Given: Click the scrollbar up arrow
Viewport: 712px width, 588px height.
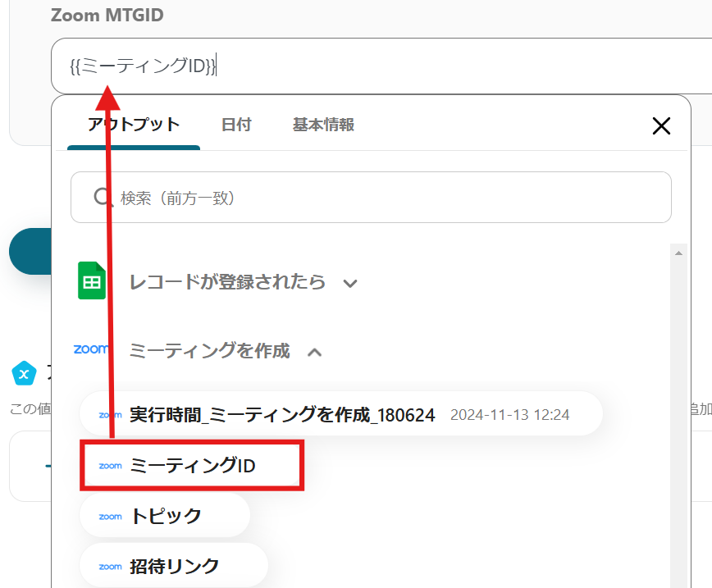Looking at the screenshot, I should [x=678, y=253].
